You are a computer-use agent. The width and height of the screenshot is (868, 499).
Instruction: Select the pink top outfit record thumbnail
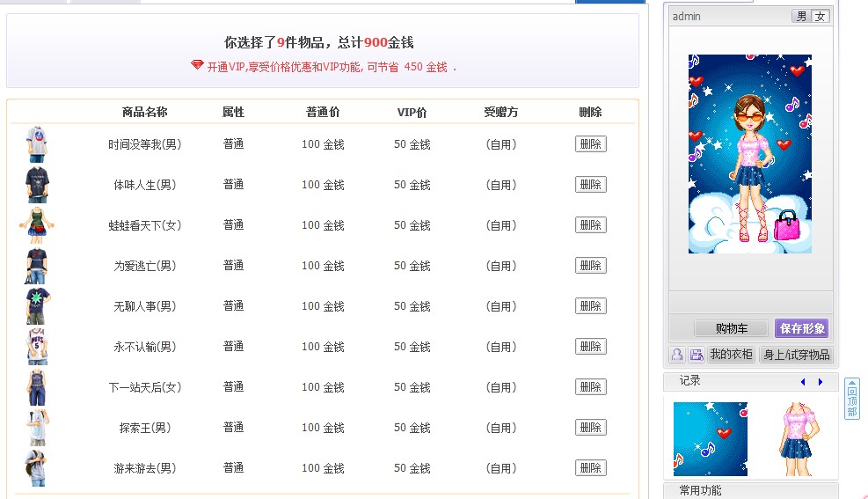(x=798, y=439)
